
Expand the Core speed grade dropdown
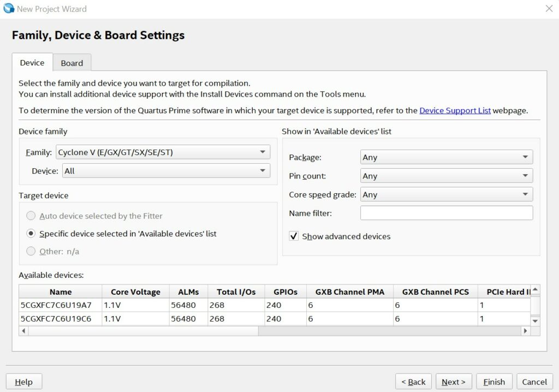click(x=446, y=194)
